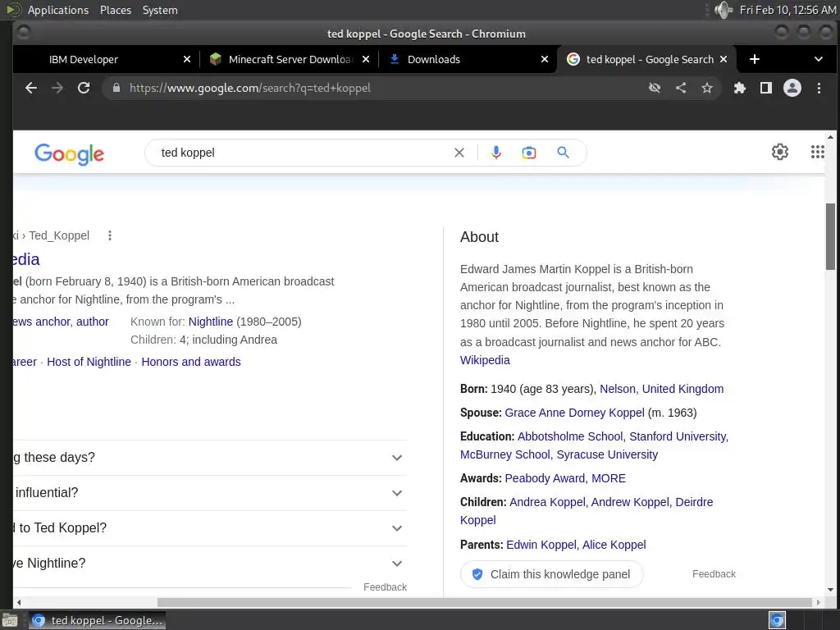Open the tab search dropdown arrow
The image size is (840, 630).
click(819, 59)
